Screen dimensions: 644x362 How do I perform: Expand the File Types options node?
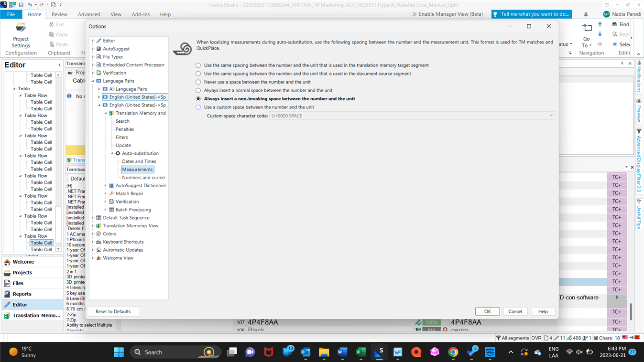(93, 57)
